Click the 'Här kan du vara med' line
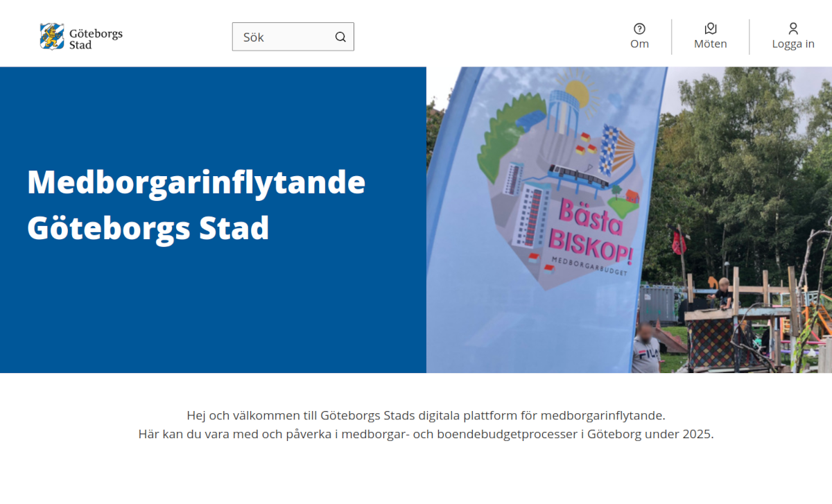The height and width of the screenshot is (504, 832). (x=426, y=435)
